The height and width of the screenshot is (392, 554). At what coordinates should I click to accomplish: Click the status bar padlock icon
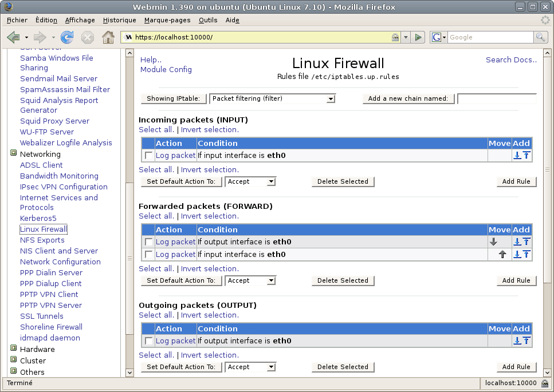tap(545, 383)
